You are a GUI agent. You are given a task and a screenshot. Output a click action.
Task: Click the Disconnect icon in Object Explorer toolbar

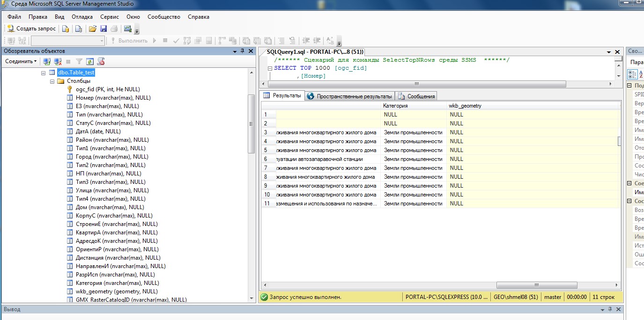click(x=58, y=61)
